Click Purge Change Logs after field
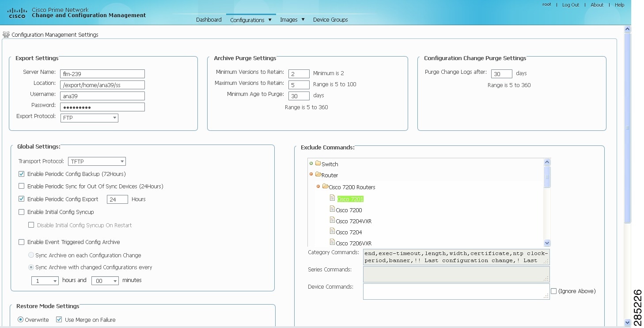 [x=501, y=74]
